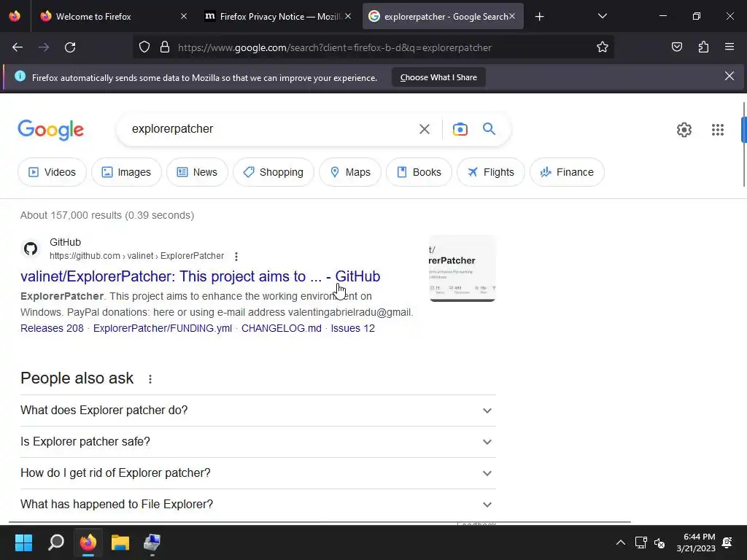
Task: Show hidden system tray icons
Action: (620, 542)
